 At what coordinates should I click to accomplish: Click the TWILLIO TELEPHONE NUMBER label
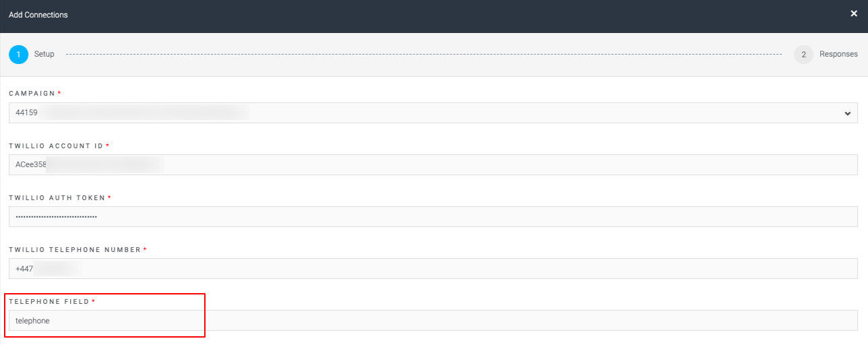pyautogui.click(x=75, y=249)
